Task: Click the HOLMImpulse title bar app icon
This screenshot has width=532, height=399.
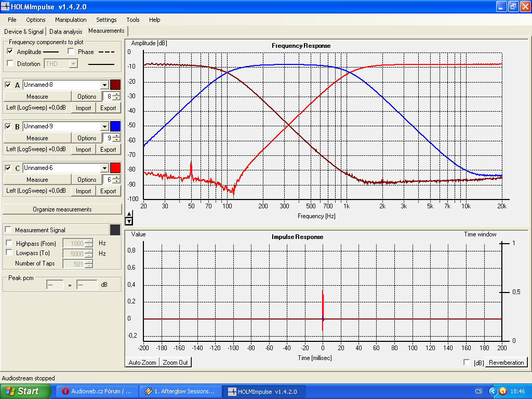Action: click(x=5, y=6)
